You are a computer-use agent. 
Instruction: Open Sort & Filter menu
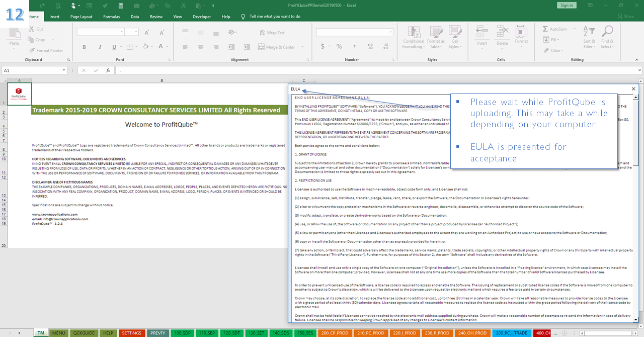tap(589, 38)
